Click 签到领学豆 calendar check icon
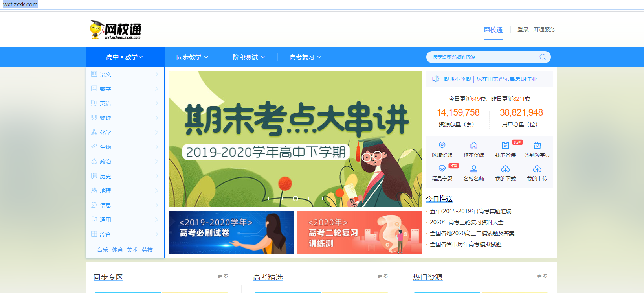Image resolution: width=644 pixels, height=293 pixels. click(537, 145)
